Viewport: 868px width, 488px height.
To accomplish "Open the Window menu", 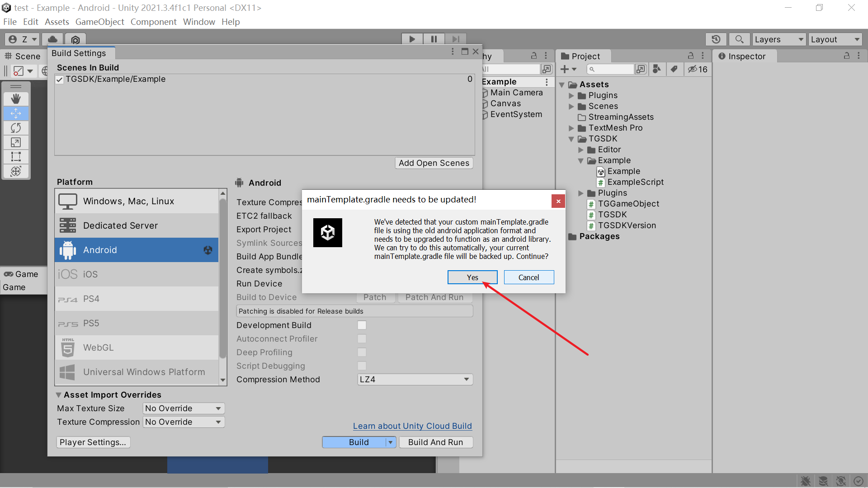I will click(199, 22).
